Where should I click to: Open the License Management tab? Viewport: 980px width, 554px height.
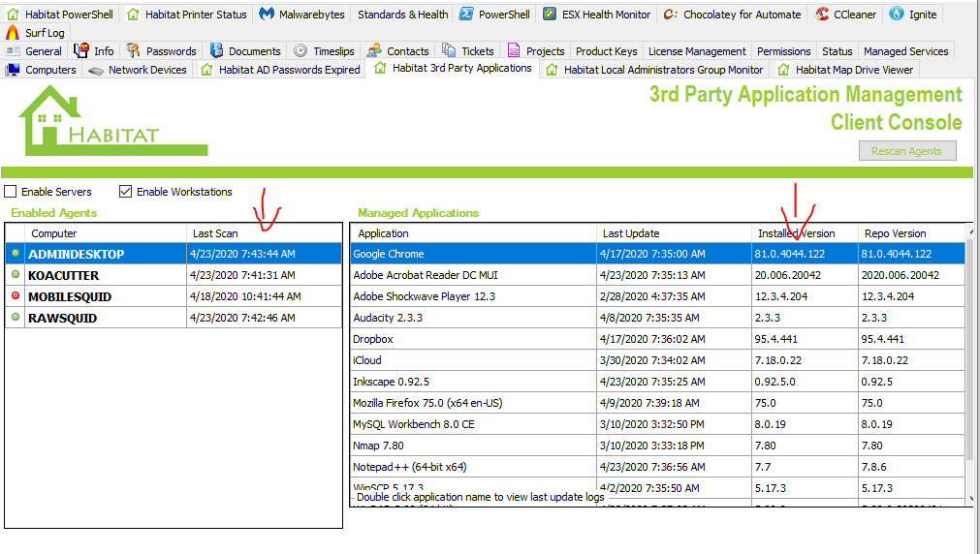click(697, 51)
